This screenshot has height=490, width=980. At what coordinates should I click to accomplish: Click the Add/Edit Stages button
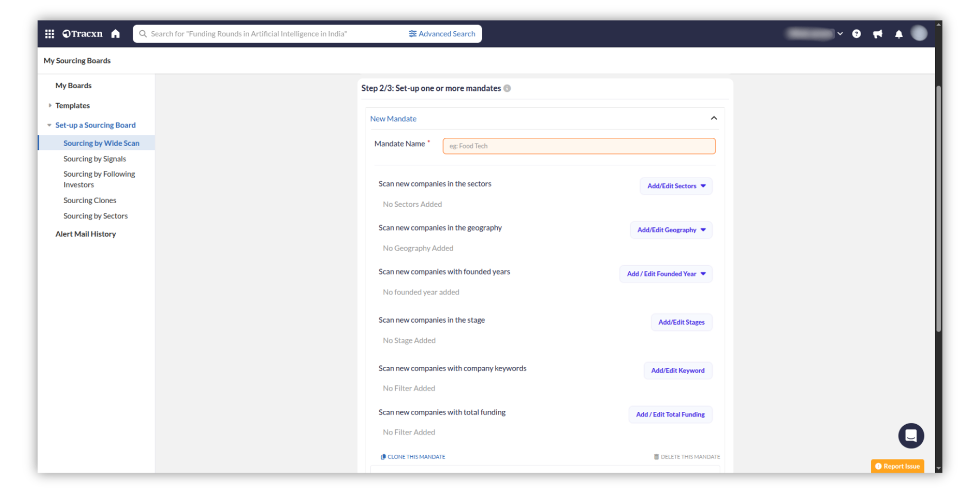(x=681, y=322)
